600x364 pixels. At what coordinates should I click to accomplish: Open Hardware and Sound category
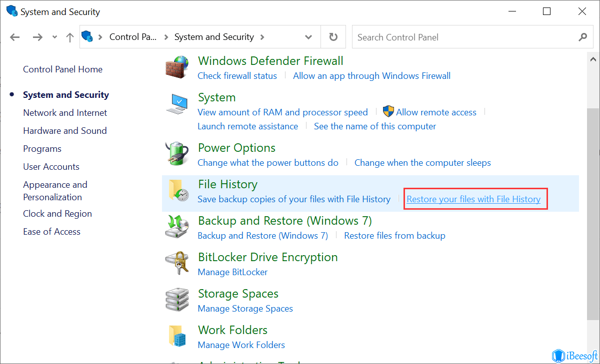pos(64,131)
